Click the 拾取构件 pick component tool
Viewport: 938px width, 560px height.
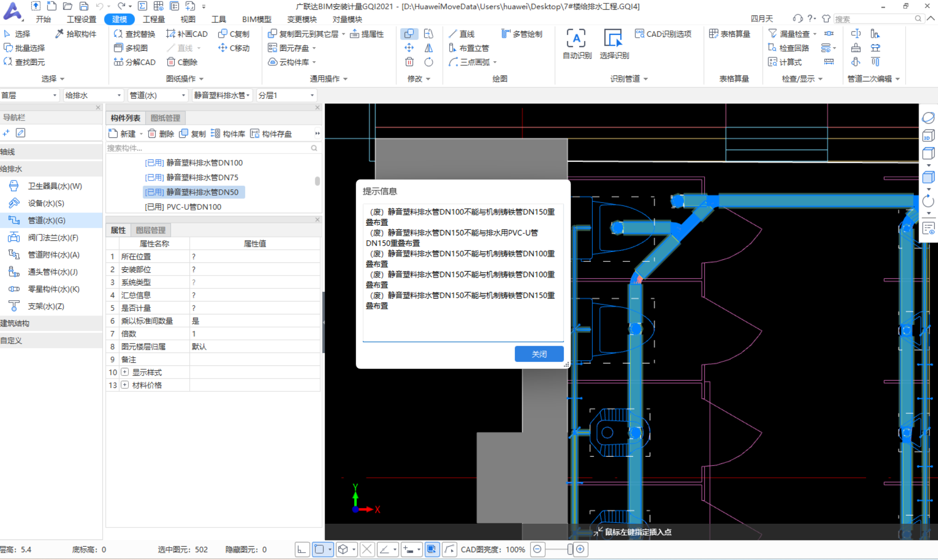pos(76,34)
